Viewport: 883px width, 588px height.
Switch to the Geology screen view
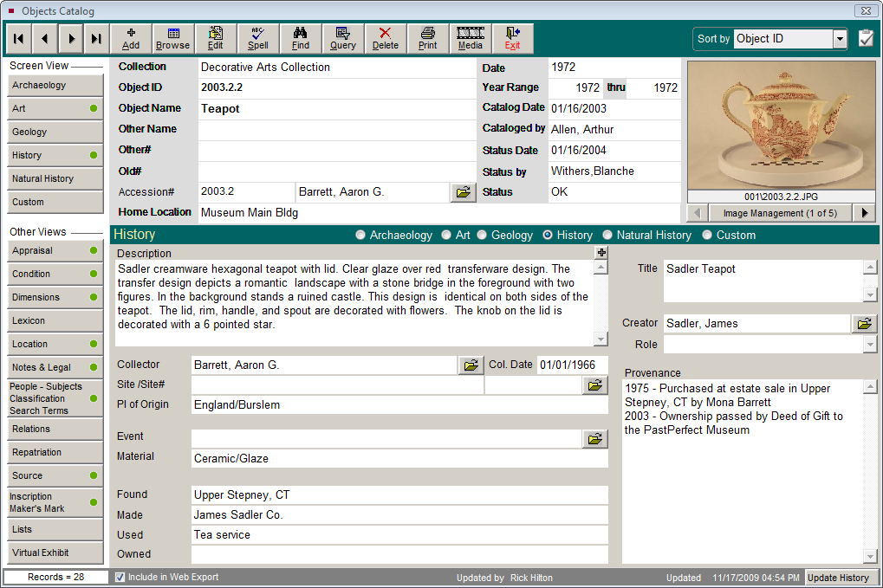[55, 132]
